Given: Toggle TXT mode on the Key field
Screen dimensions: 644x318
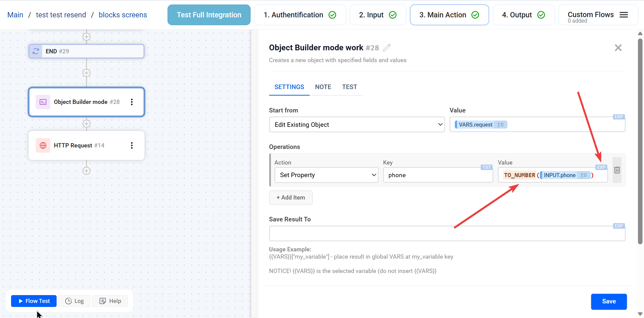Looking at the screenshot, I should pos(486,167).
